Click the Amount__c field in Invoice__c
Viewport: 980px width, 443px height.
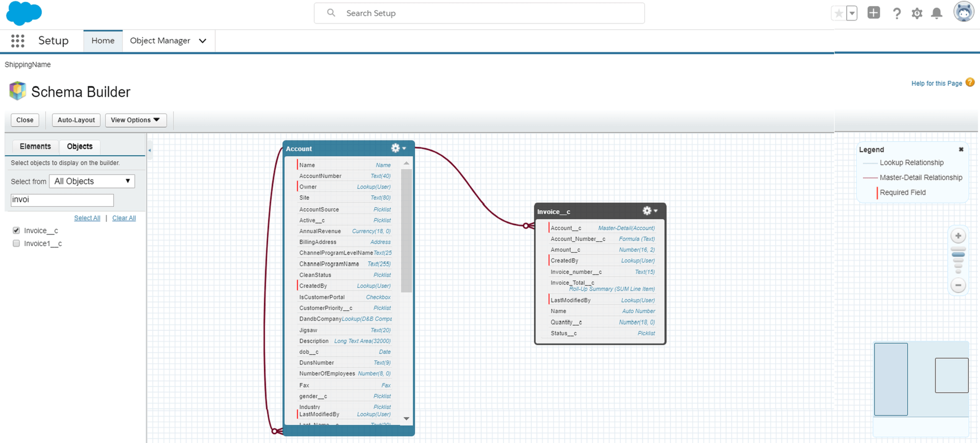602,250
